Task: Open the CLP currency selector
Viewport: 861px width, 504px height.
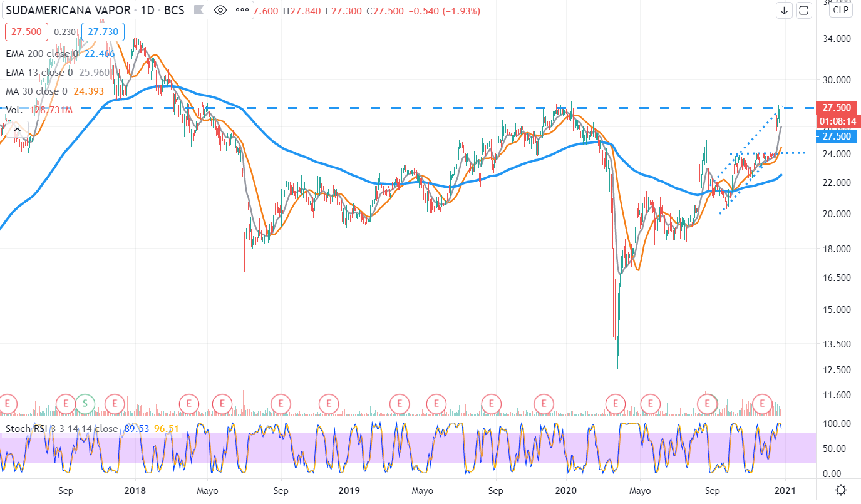Action: (840, 9)
